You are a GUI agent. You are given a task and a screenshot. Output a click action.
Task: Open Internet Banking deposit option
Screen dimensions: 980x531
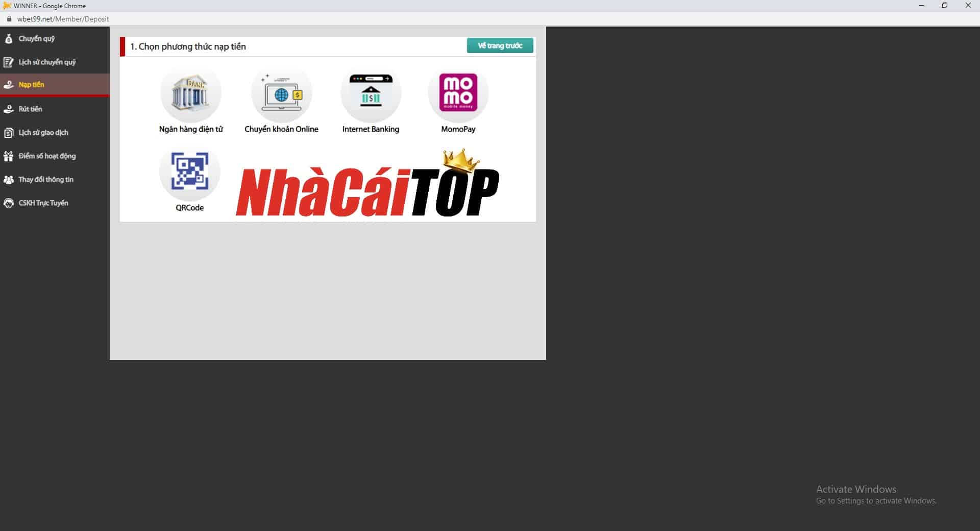(371, 94)
